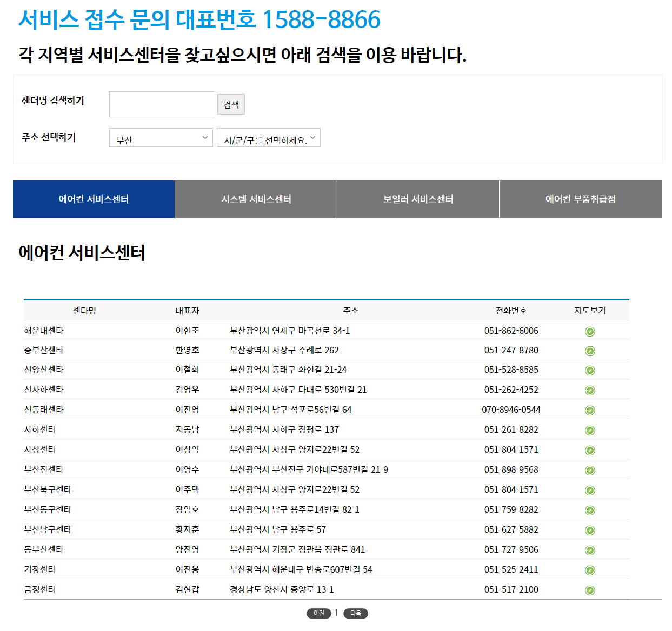The height and width of the screenshot is (631, 672).
Task: Open the map icon for 신사하센타
Action: [x=590, y=390]
